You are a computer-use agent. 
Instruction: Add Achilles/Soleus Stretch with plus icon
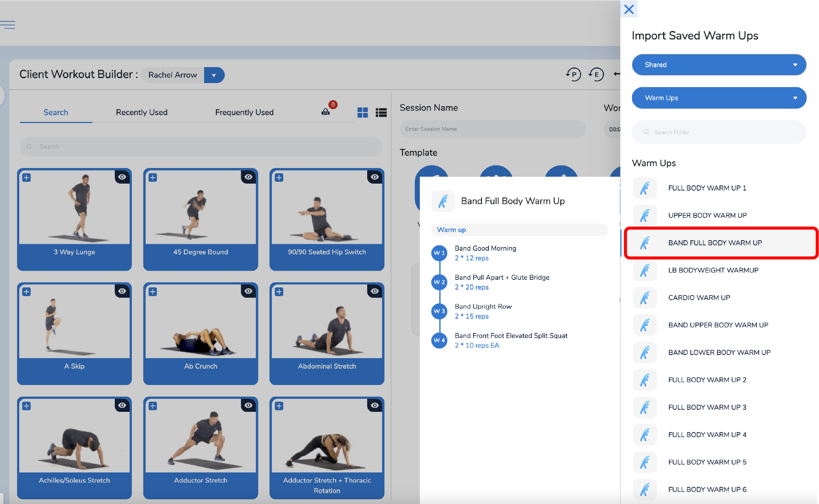tap(27, 406)
